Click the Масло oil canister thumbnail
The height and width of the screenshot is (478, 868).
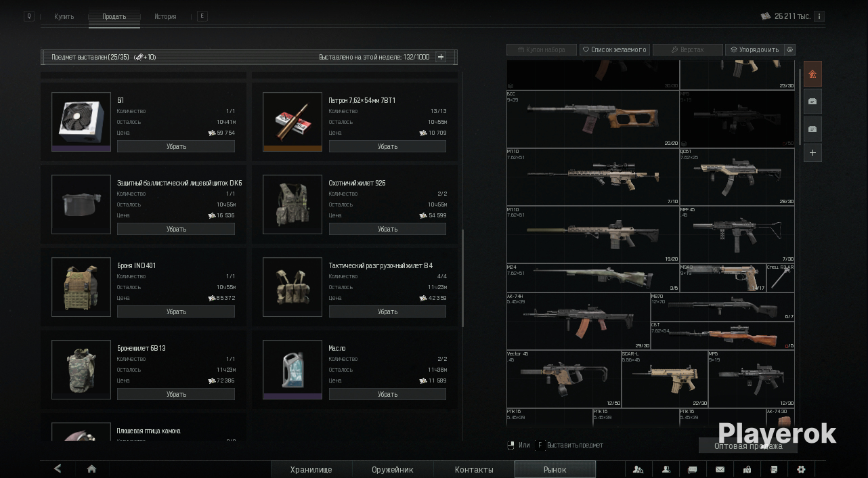(x=292, y=370)
